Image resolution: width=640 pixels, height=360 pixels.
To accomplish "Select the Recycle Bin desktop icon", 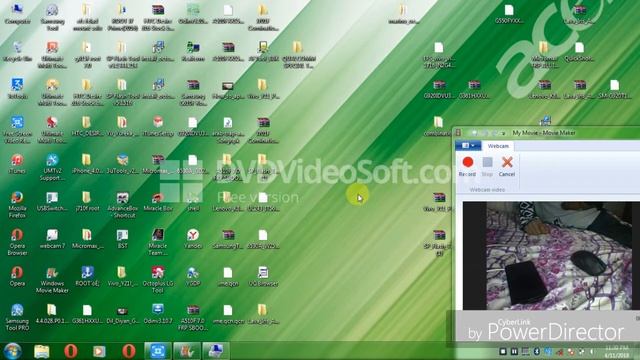I will 17,51.
